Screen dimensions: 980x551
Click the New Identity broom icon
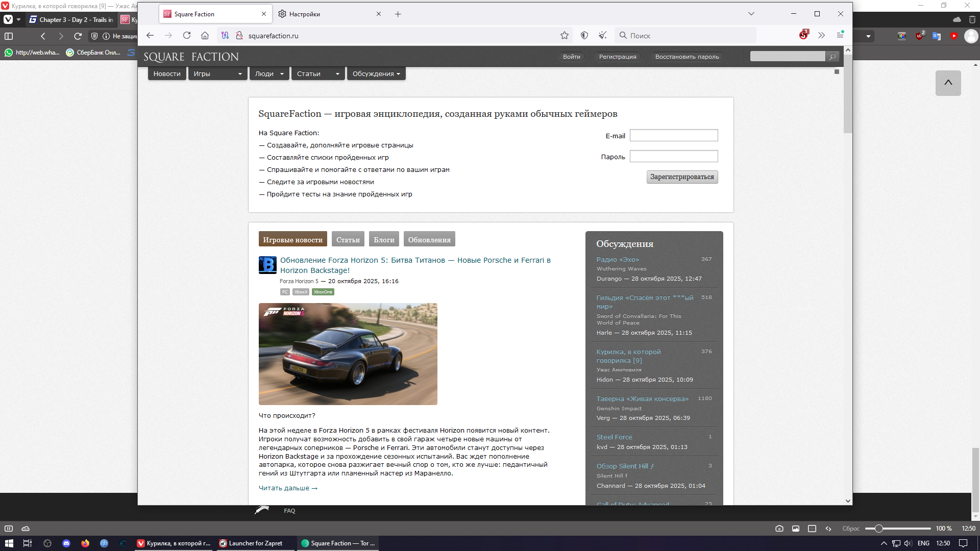coord(603,35)
